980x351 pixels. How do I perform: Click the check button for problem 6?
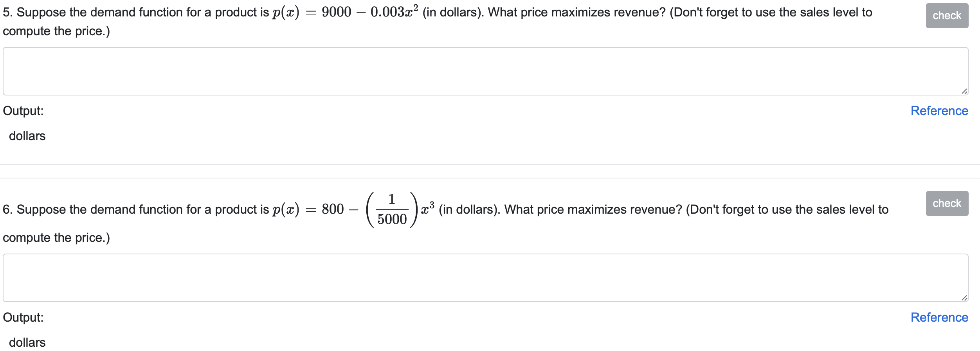click(x=947, y=203)
